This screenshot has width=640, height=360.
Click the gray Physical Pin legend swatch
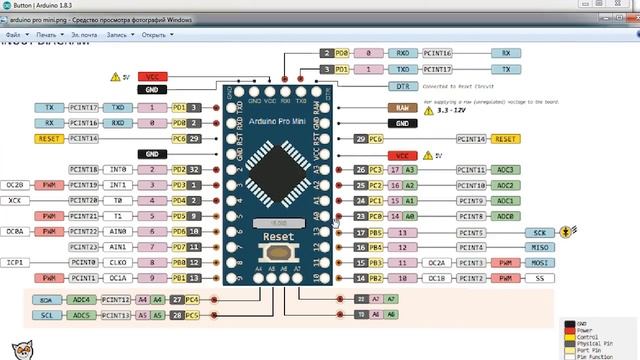coord(570,344)
